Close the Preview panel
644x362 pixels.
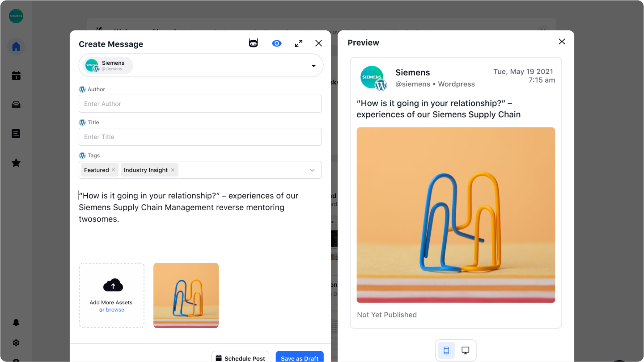pyautogui.click(x=562, y=42)
